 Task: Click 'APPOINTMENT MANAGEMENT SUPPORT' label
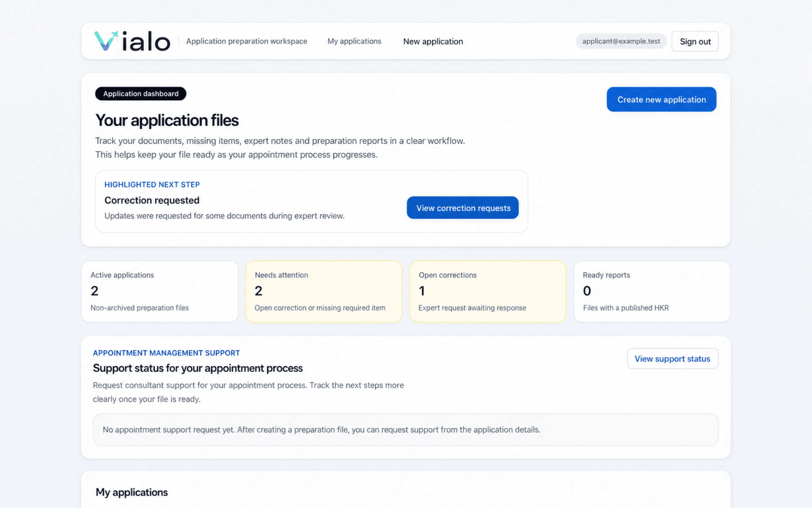coord(166,353)
